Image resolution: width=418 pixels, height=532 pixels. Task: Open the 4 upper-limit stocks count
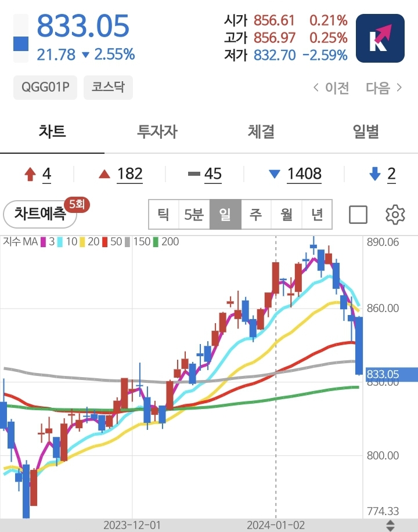tap(47, 174)
